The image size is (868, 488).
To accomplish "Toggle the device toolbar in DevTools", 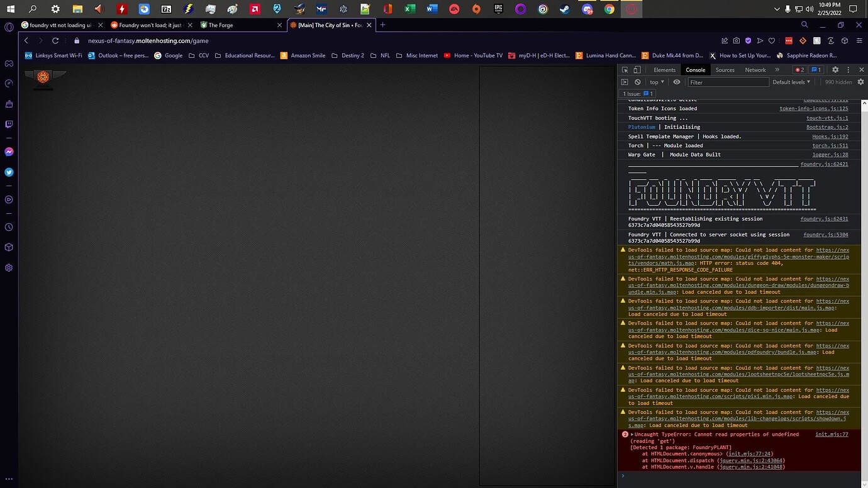I will pyautogui.click(x=637, y=70).
